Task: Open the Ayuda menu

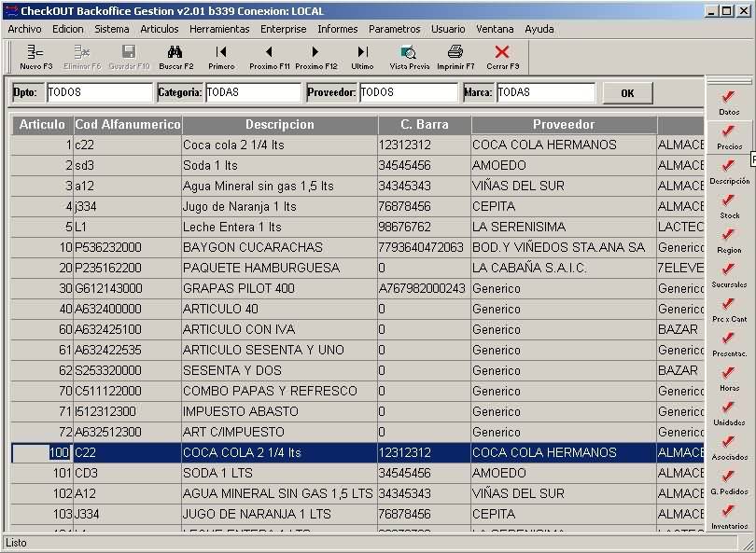Action: coord(539,29)
